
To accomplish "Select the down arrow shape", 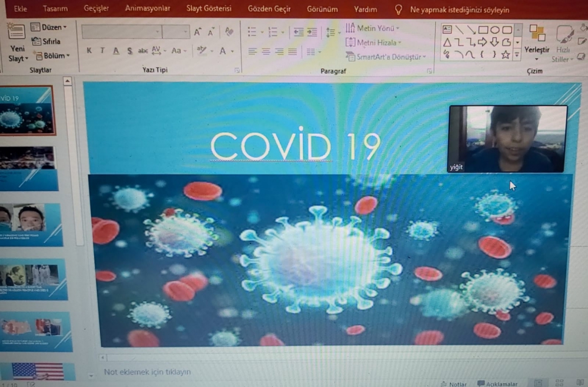I will pos(495,42).
